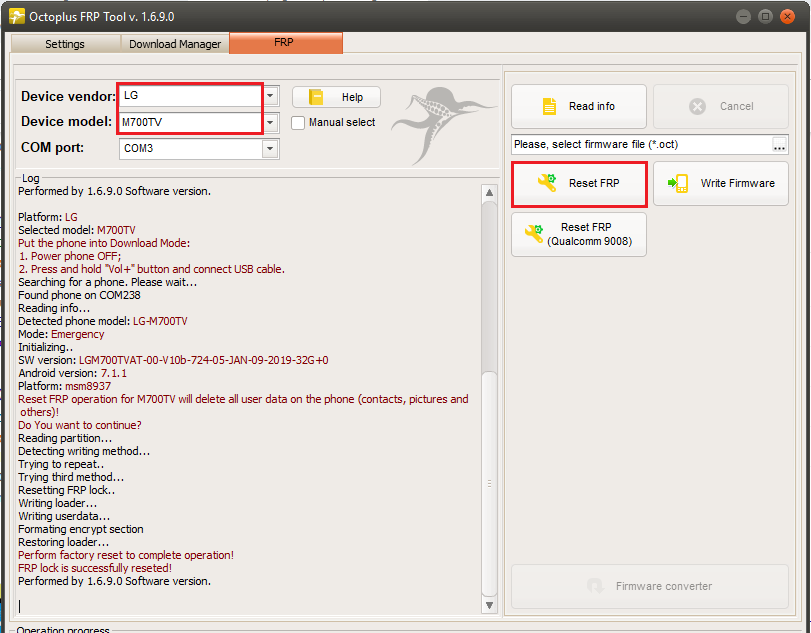Open the Download Manager tab
Image resolution: width=811 pixels, height=633 pixels.
tap(175, 44)
